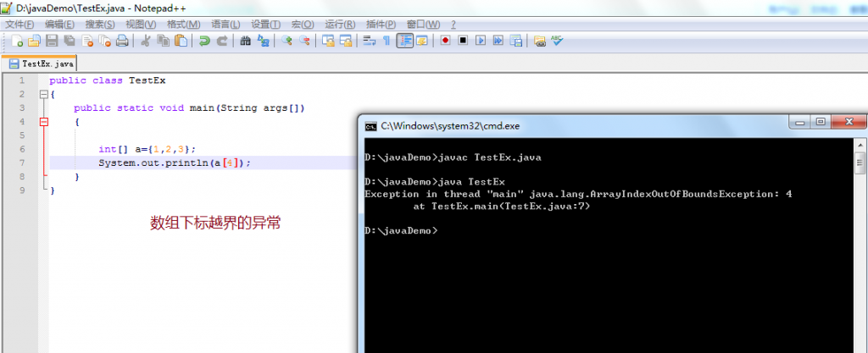
Task: Open the 插件(P) menu
Action: pyautogui.click(x=381, y=25)
